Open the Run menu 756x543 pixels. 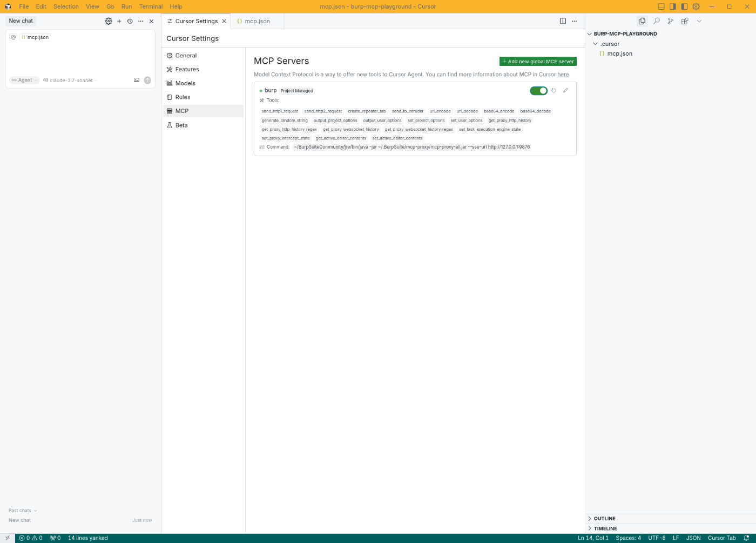pos(126,6)
